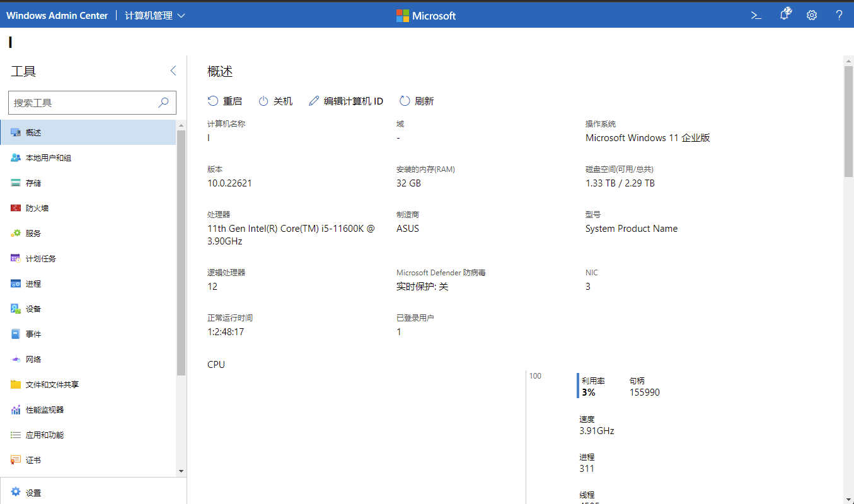Click the 编辑计算机 ID pencil icon
The height and width of the screenshot is (504, 854).
314,101
